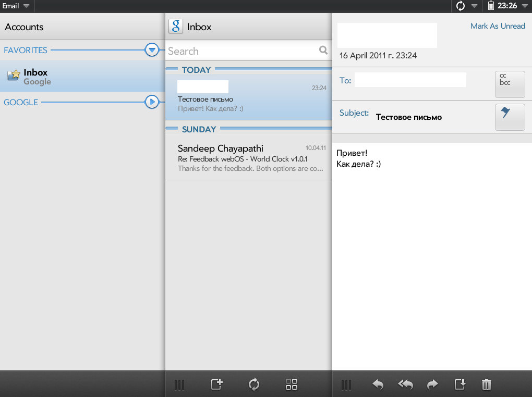This screenshot has height=397, width=532.
Task: Delete the open email
Action: tap(487, 385)
